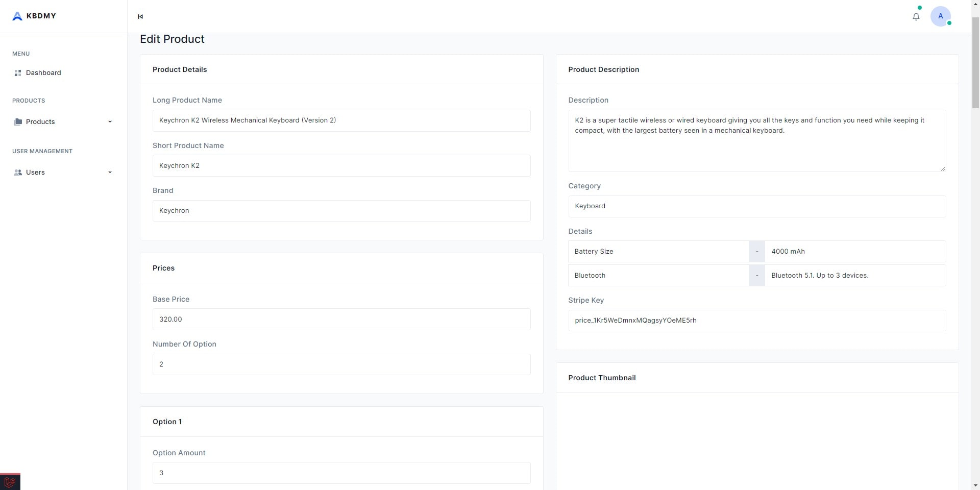This screenshot has height=490, width=980.
Task: Collapse the sidebar with the toggle icon
Action: point(140,16)
